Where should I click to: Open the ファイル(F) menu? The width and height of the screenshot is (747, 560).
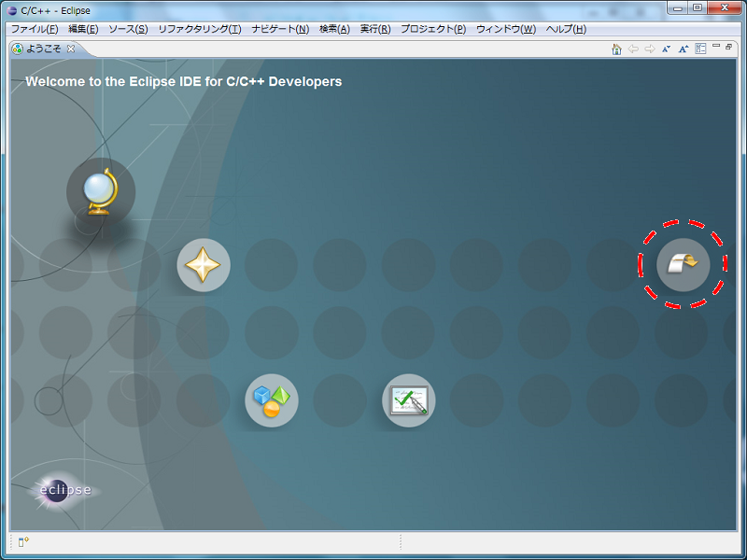coord(35,29)
